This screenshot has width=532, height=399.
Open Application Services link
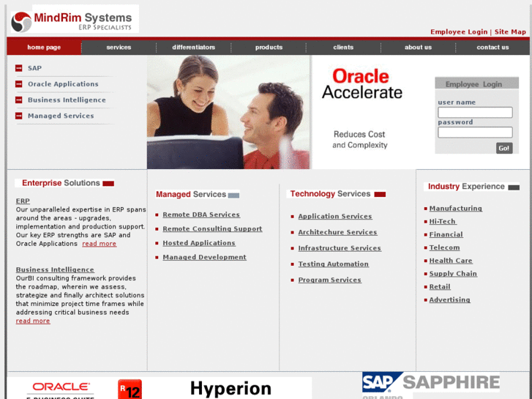point(335,216)
